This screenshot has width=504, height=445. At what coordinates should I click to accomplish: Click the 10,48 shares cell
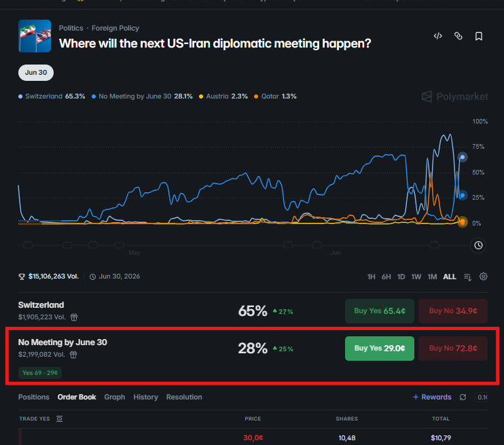click(x=347, y=438)
